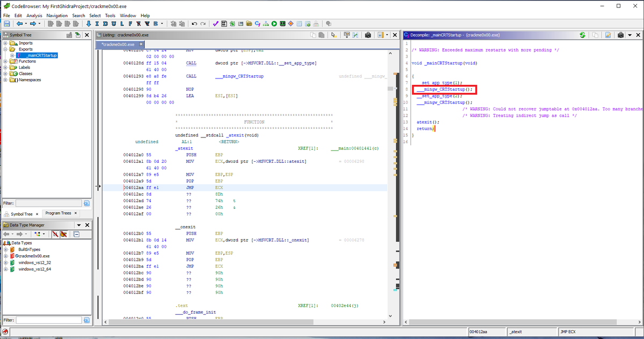Open the Listing field-format dropdown arrow
The height and width of the screenshot is (339, 644).
387,35
